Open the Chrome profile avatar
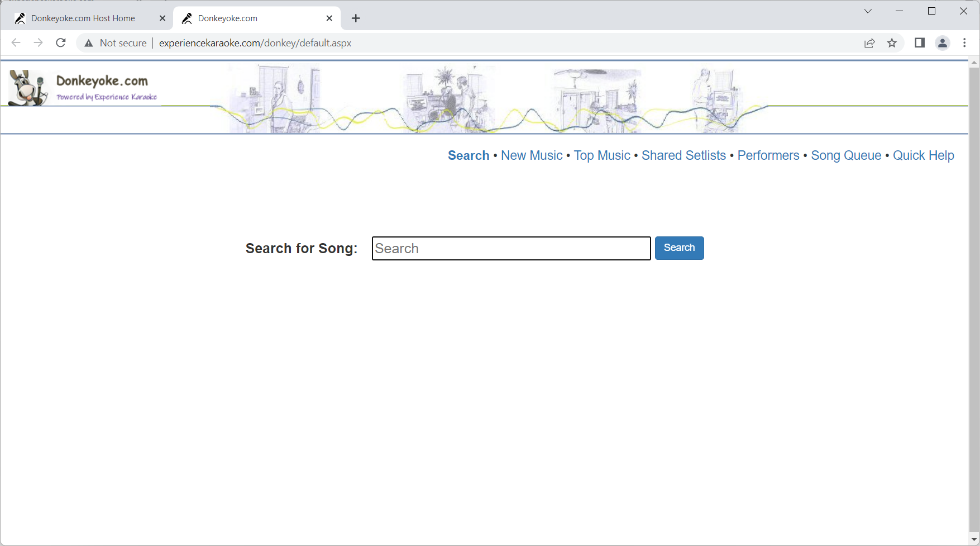Viewport: 980px width, 546px height. pyautogui.click(x=943, y=43)
